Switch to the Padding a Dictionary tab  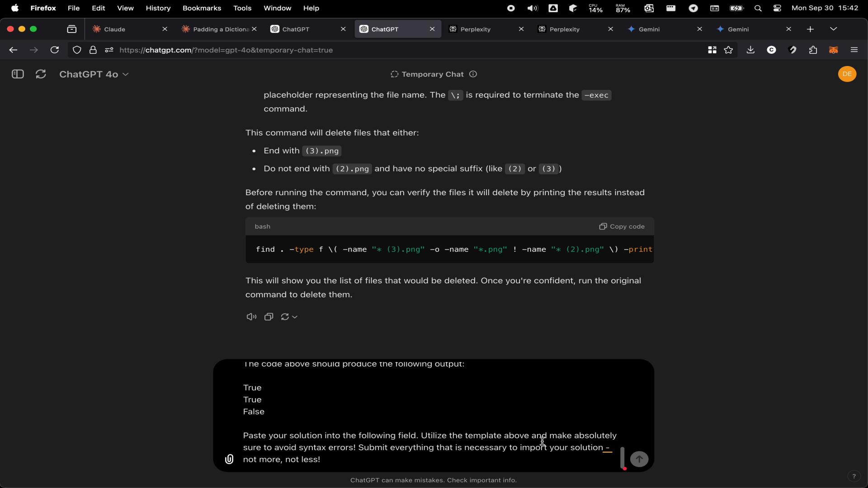coord(219,29)
